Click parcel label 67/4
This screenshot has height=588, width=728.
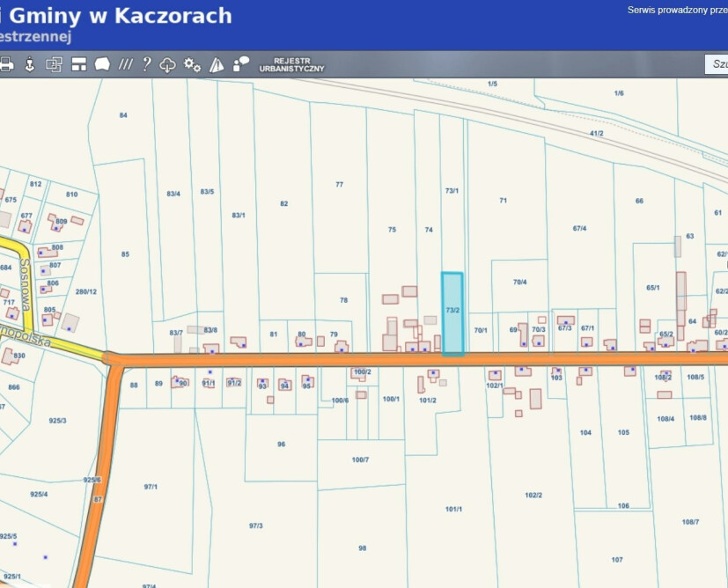point(579,228)
